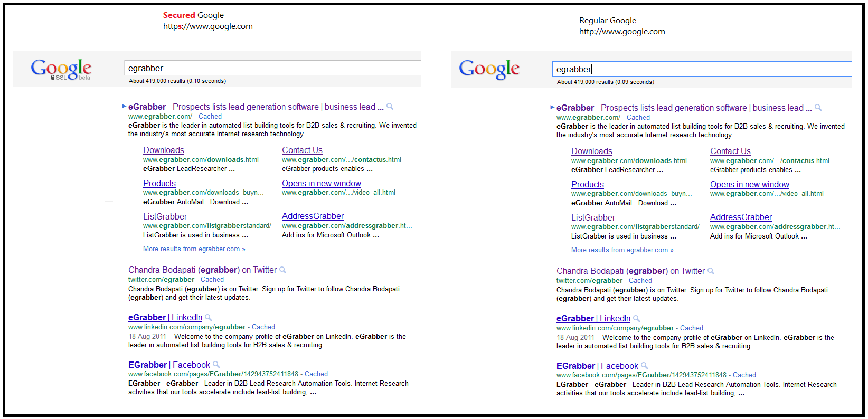Click magnifier icon beside eGrabber LinkedIn, regular panel
868x419 pixels.
pyautogui.click(x=637, y=319)
